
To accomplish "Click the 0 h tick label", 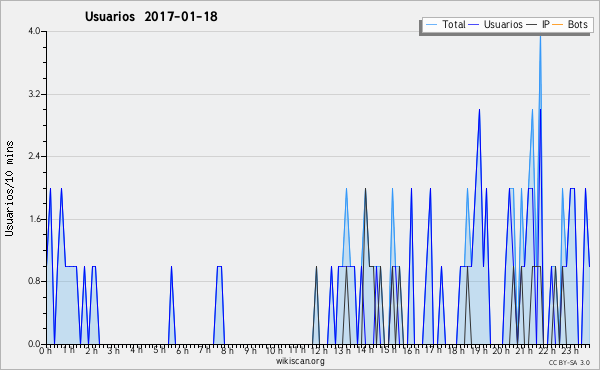I will [45, 350].
